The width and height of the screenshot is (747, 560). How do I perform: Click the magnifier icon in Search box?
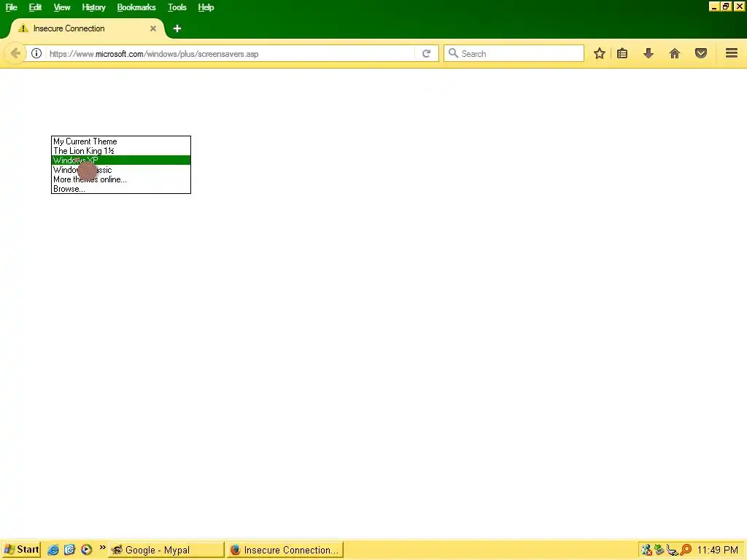click(454, 53)
